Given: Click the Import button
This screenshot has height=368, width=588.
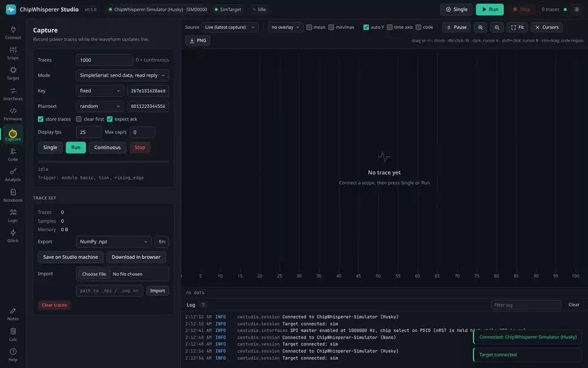Looking at the screenshot, I should click(x=157, y=291).
